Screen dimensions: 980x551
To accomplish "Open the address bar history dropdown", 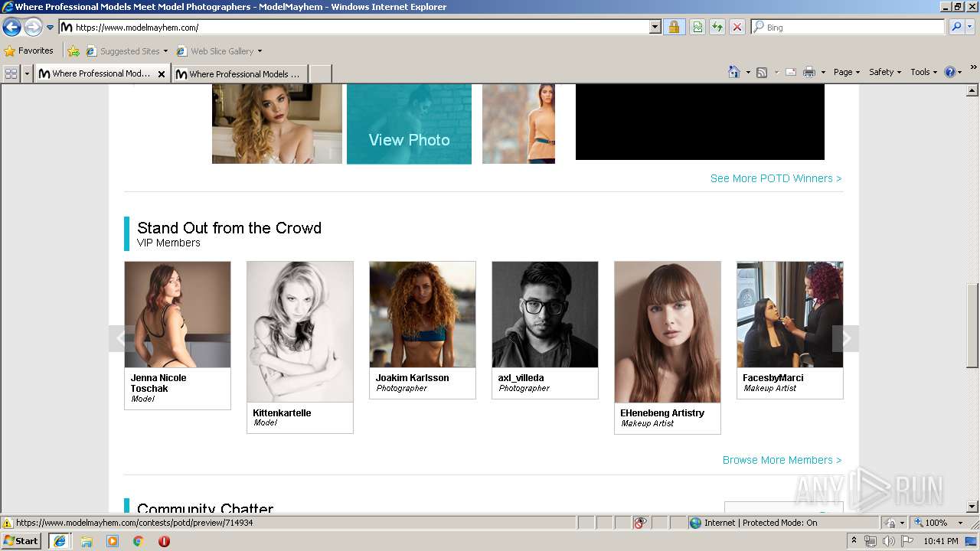I will click(655, 27).
